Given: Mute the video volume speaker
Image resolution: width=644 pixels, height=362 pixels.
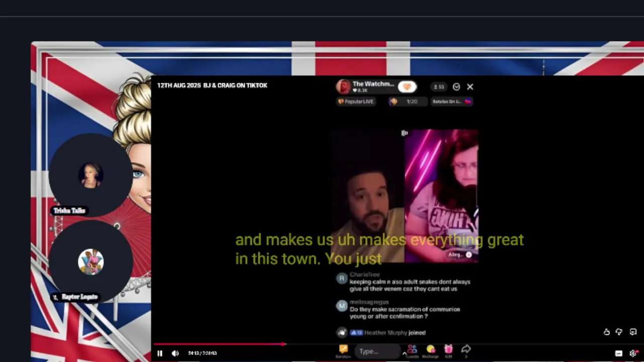Looking at the screenshot, I should click(x=175, y=353).
